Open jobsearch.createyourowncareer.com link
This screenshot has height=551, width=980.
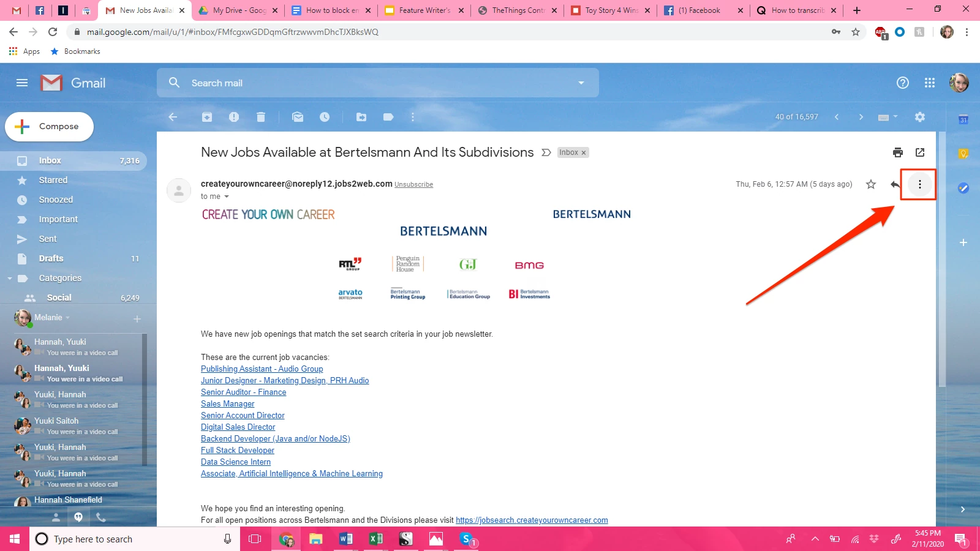(532, 520)
